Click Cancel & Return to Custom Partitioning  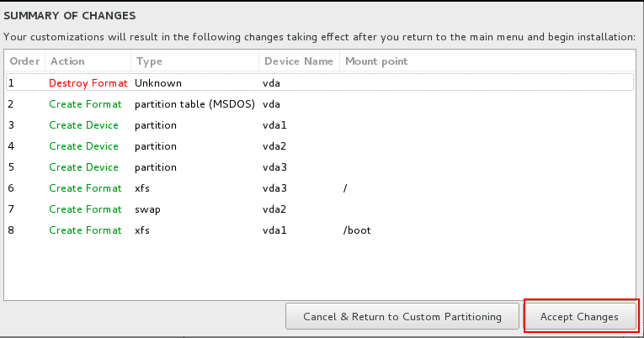[402, 317]
